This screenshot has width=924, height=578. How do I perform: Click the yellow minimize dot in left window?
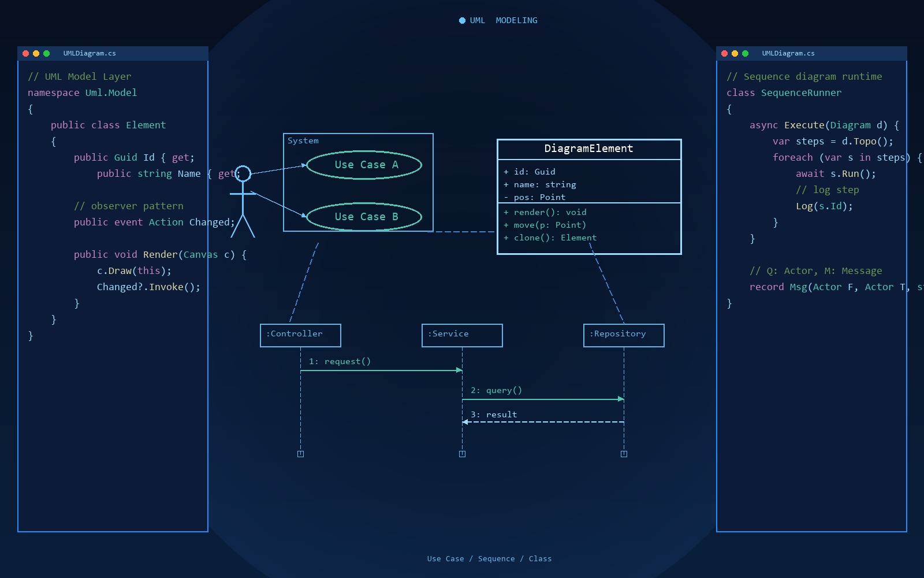coord(36,53)
